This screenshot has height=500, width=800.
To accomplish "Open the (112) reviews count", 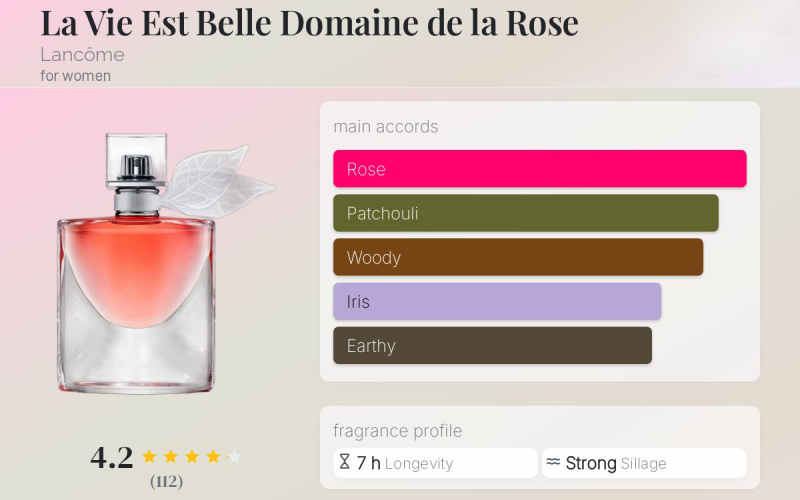I will (x=167, y=482).
